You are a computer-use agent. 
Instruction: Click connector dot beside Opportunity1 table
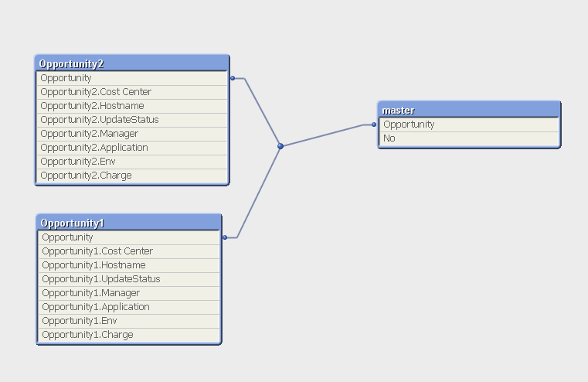click(x=225, y=237)
